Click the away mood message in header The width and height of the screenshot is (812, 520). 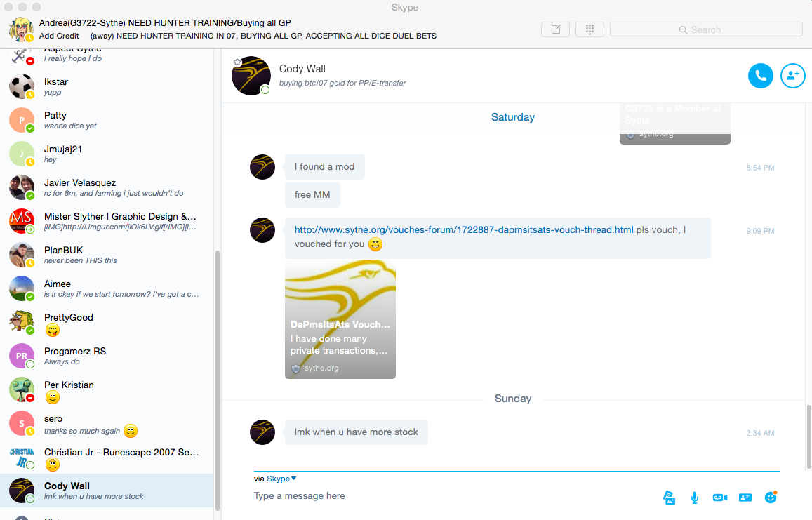(263, 36)
